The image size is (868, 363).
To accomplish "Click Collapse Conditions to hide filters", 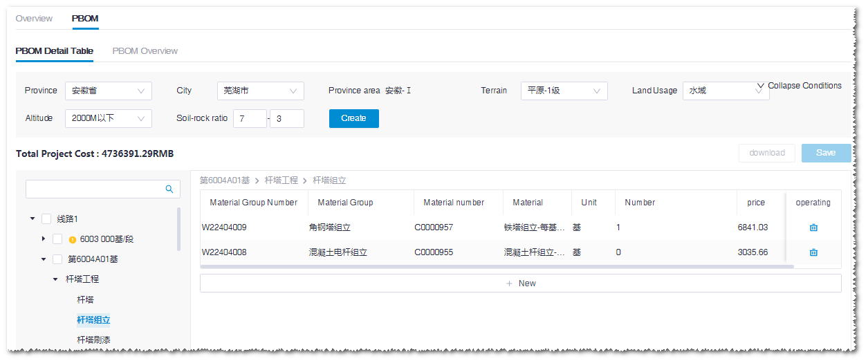I will pyautogui.click(x=799, y=86).
